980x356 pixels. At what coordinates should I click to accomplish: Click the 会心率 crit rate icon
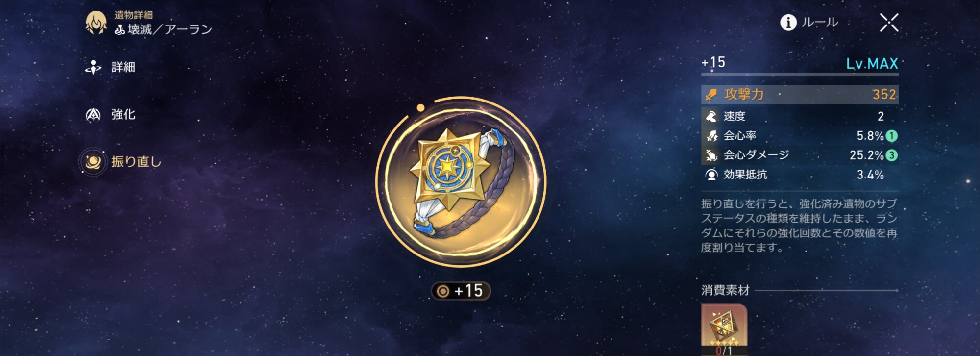click(711, 136)
